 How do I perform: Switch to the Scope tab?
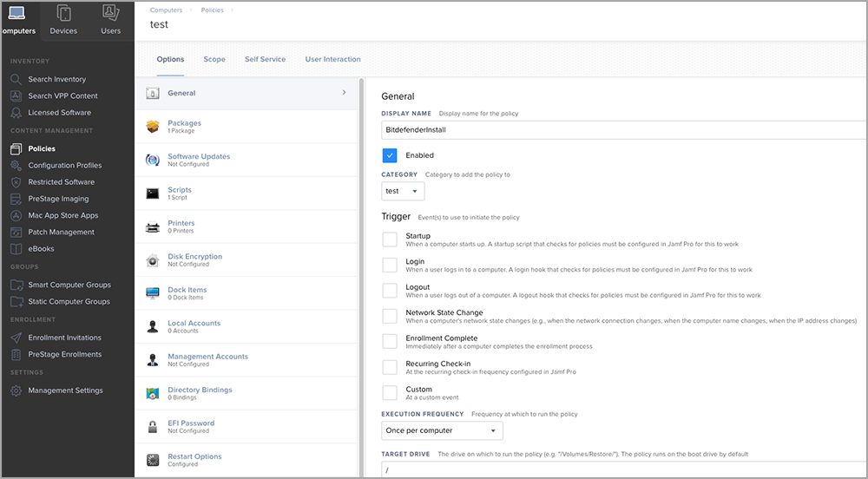[214, 59]
